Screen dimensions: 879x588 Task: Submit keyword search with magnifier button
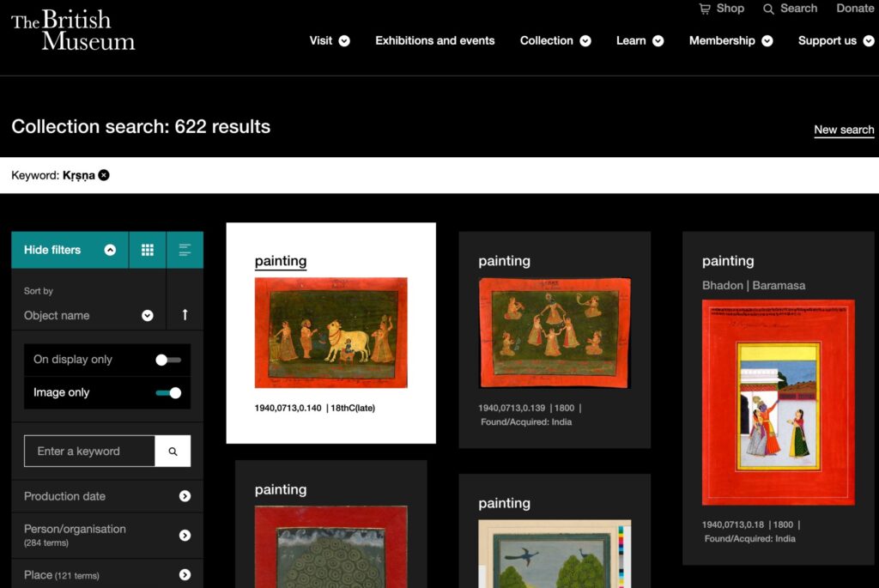[173, 452]
